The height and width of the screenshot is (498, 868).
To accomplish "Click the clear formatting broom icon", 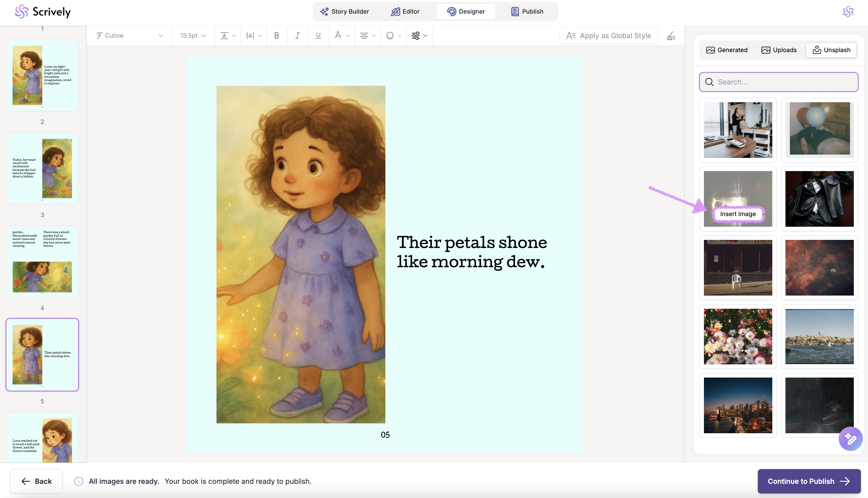I will 670,36.
